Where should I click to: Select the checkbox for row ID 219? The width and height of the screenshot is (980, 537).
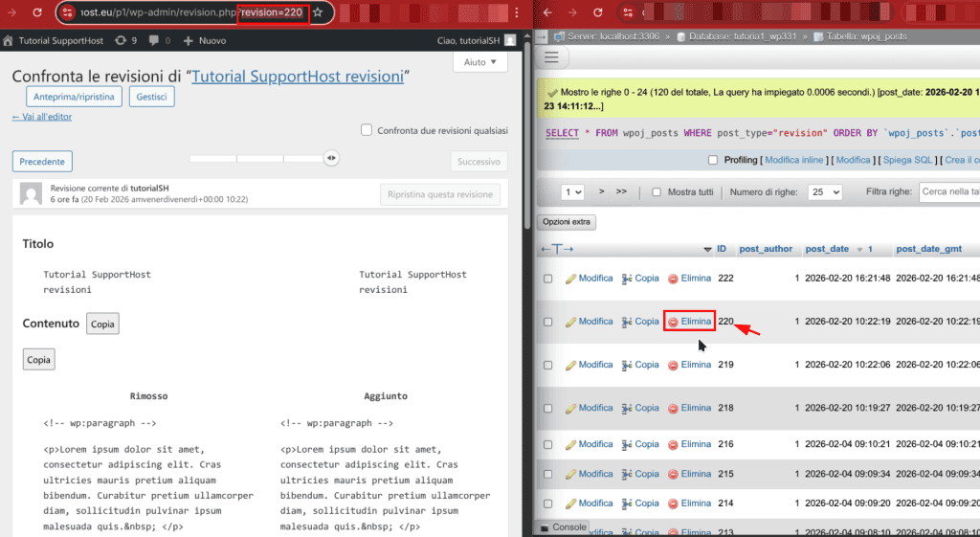click(548, 365)
